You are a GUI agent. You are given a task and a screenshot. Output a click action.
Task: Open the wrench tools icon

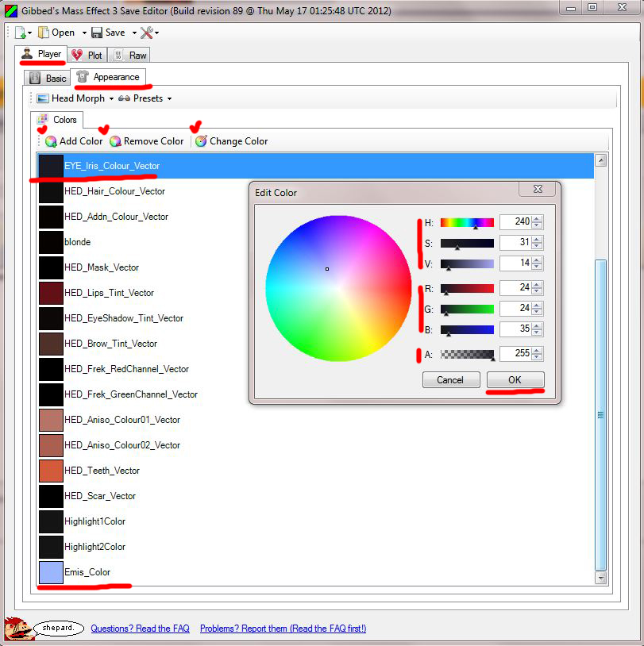(147, 33)
